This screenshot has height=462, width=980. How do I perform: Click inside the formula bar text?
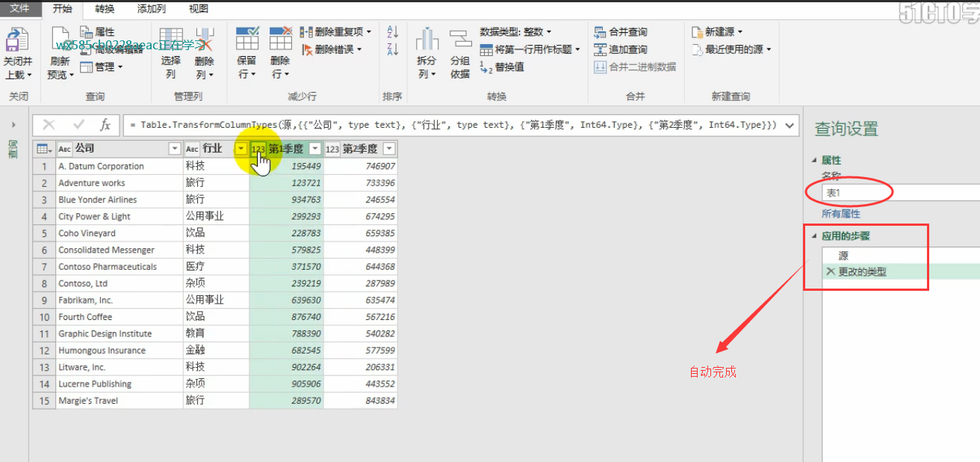[x=453, y=125]
